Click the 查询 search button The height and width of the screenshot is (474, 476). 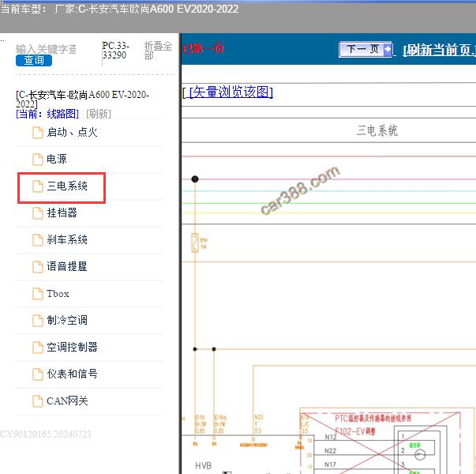[x=34, y=61]
